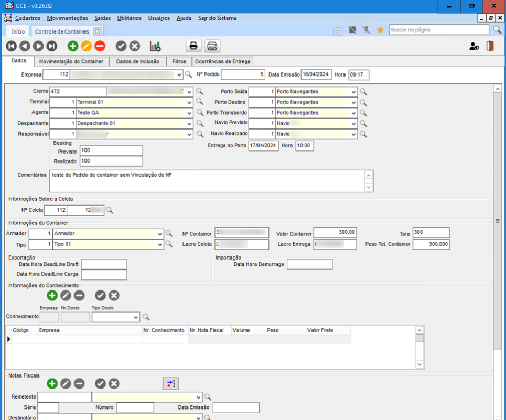Viewport: 506px width, 420px height.
Task: Go to the first record
Action: (12, 46)
